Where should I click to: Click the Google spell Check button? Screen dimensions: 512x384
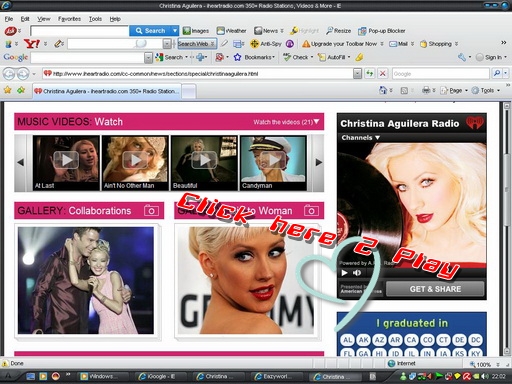(x=296, y=57)
